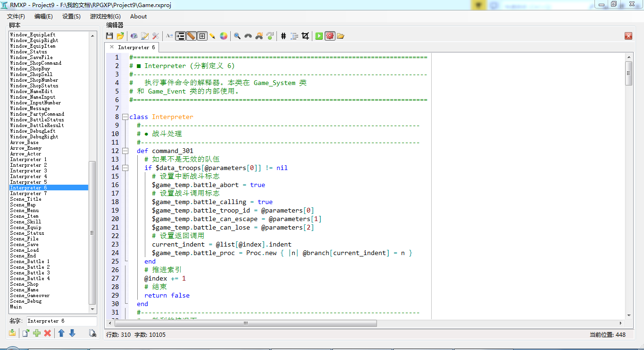Toggle the ruler toolbar button
This screenshot has height=350, width=644.
(191, 36)
